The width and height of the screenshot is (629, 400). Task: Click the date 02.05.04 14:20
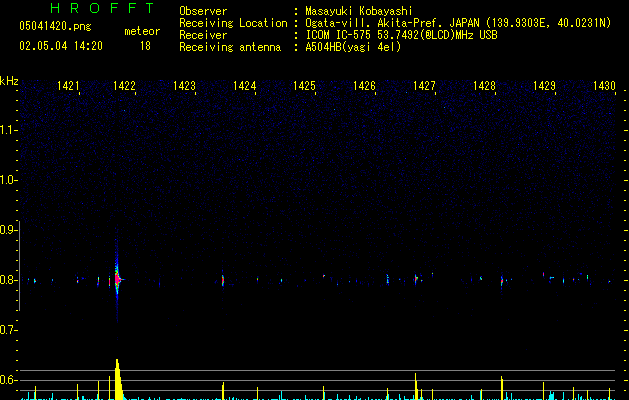[x=61, y=46]
